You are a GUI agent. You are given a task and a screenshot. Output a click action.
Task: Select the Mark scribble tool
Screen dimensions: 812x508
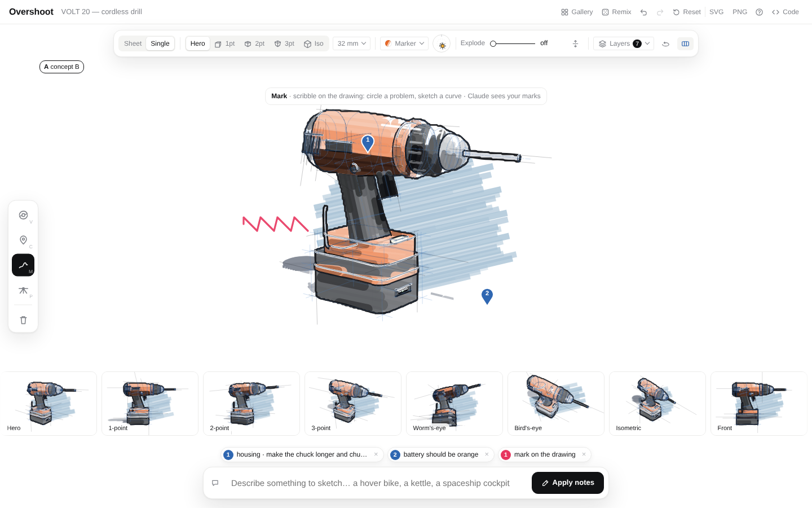[23, 265]
